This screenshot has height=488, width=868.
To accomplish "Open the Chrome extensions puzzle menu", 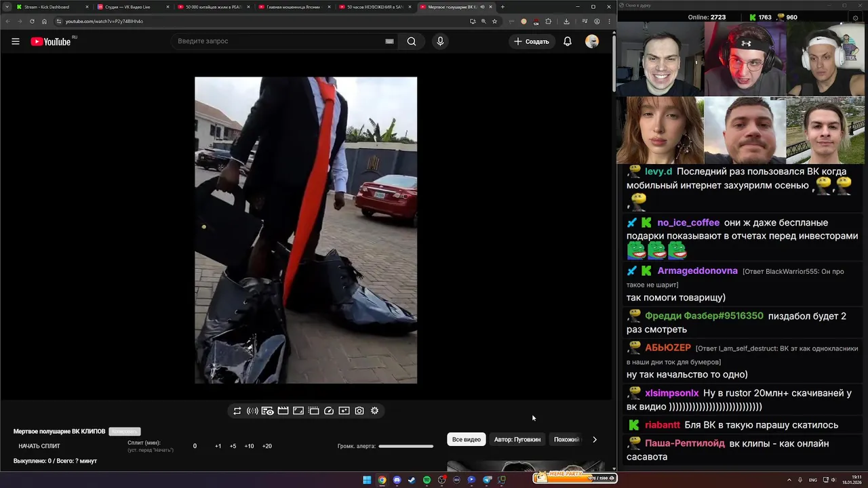I will [549, 21].
